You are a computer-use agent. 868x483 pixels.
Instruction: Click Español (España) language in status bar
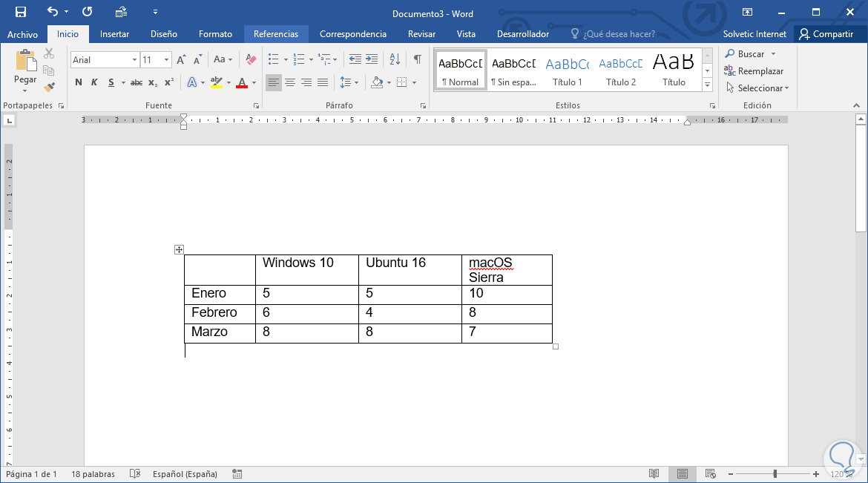(185, 474)
